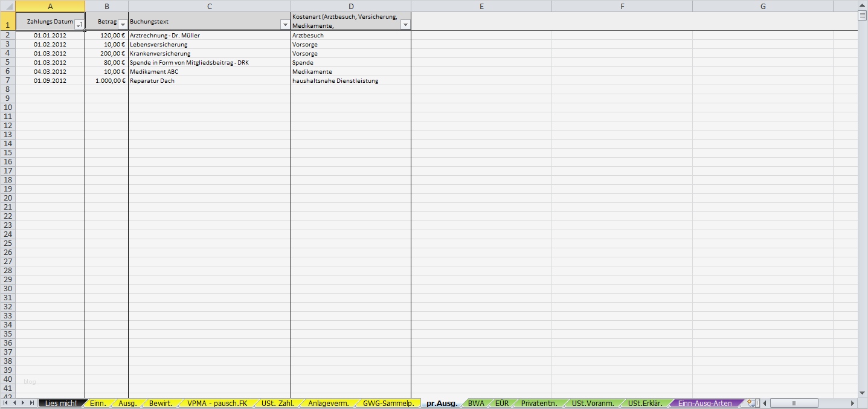Open the Betrag column filter dropdown
Viewport: 868px width, 409px height.
pyautogui.click(x=122, y=24)
